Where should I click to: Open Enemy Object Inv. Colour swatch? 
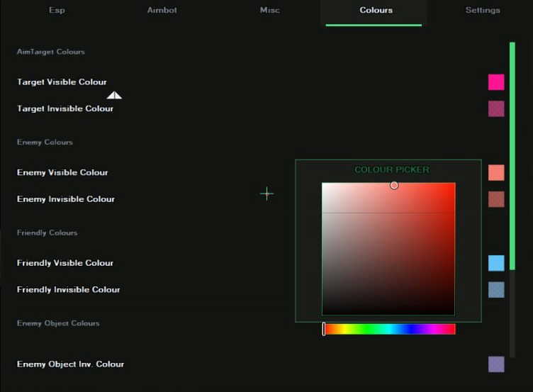(x=496, y=364)
